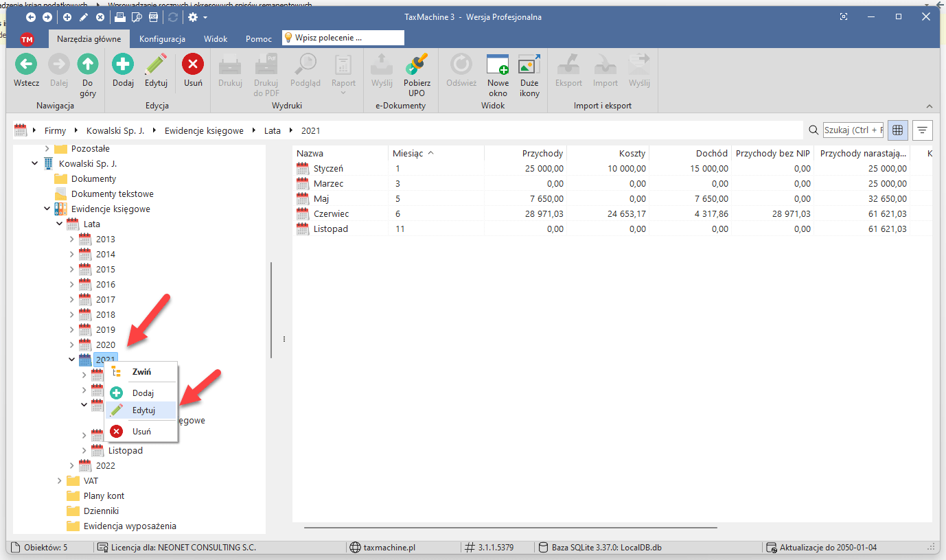Collapse the Kowalski Sp. J. tree node
946x560 pixels.
click(35, 164)
